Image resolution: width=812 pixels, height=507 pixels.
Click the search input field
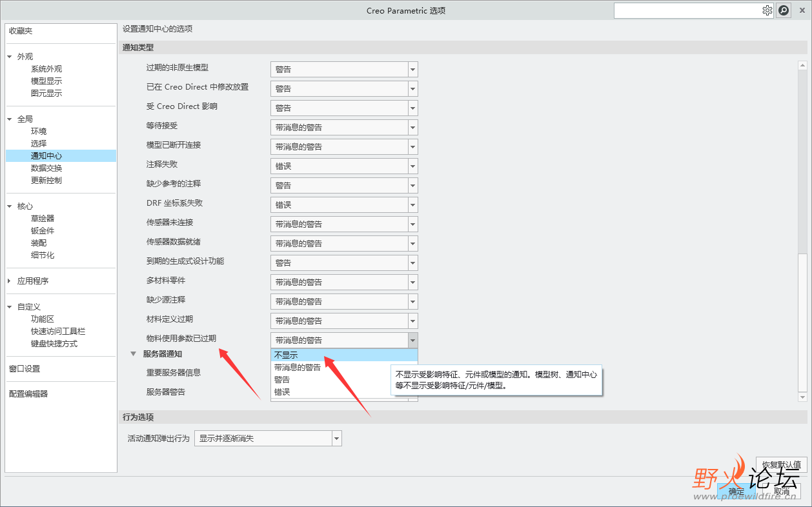click(687, 10)
